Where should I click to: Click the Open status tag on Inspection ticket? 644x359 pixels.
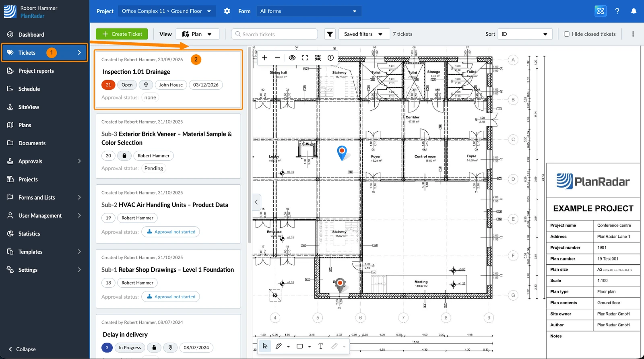(127, 85)
